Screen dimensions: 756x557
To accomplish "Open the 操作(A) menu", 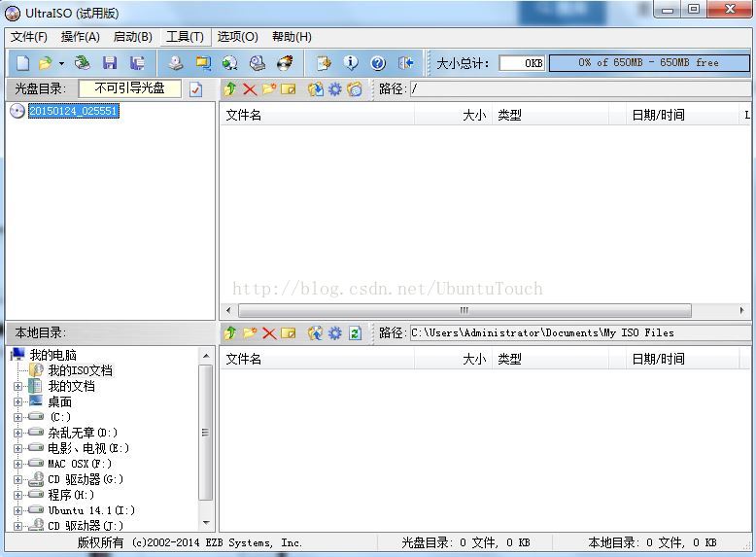I will 80,37.
